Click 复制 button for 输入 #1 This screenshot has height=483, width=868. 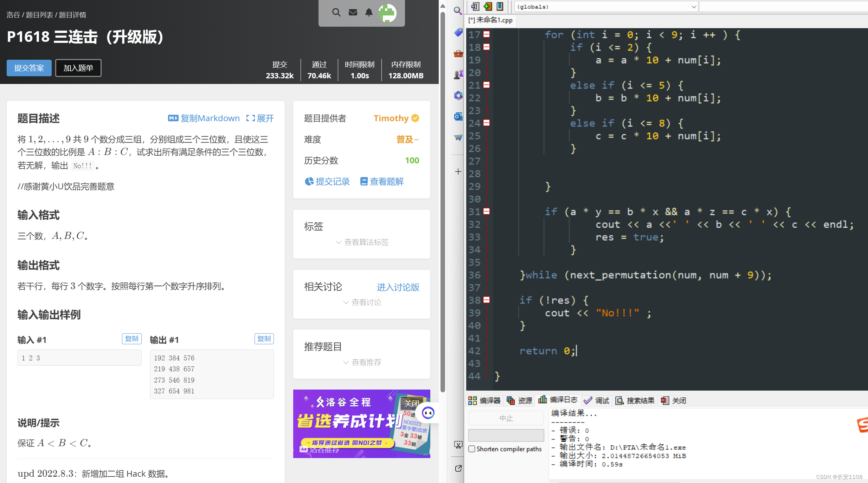click(x=131, y=339)
